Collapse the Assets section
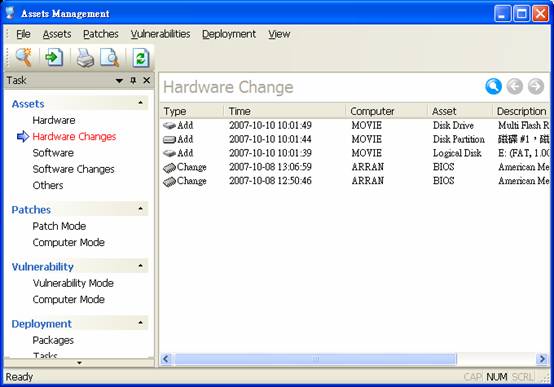Viewport: 554px width, 387px height. coord(141,103)
